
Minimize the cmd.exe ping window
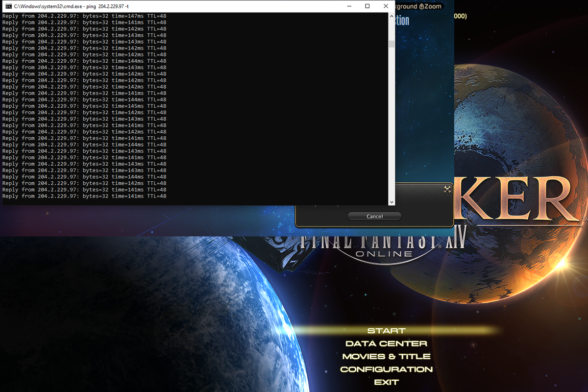[349, 6]
